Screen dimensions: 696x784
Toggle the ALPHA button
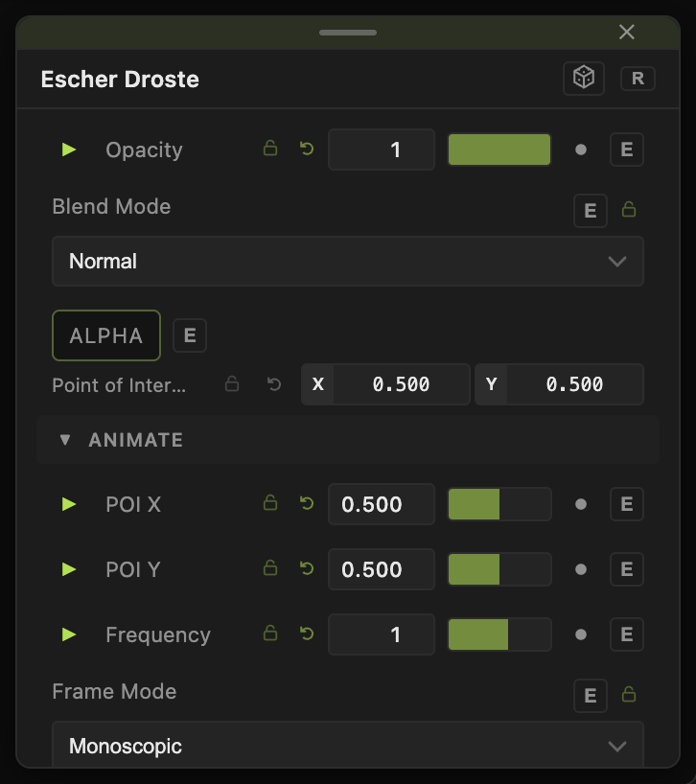(x=106, y=335)
